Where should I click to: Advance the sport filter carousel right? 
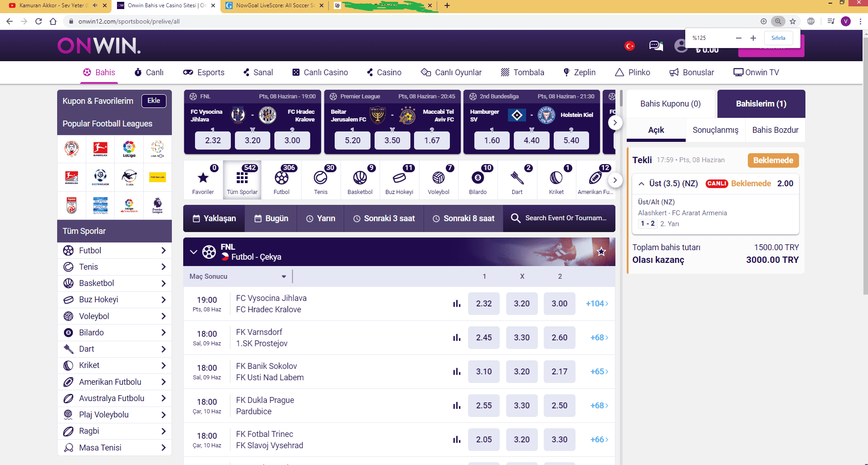point(615,180)
